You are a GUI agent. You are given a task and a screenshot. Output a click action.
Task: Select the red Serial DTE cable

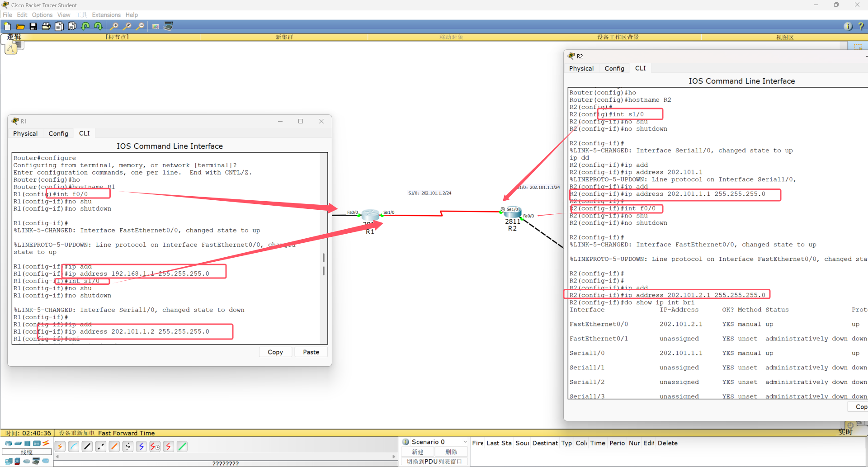(x=168, y=447)
